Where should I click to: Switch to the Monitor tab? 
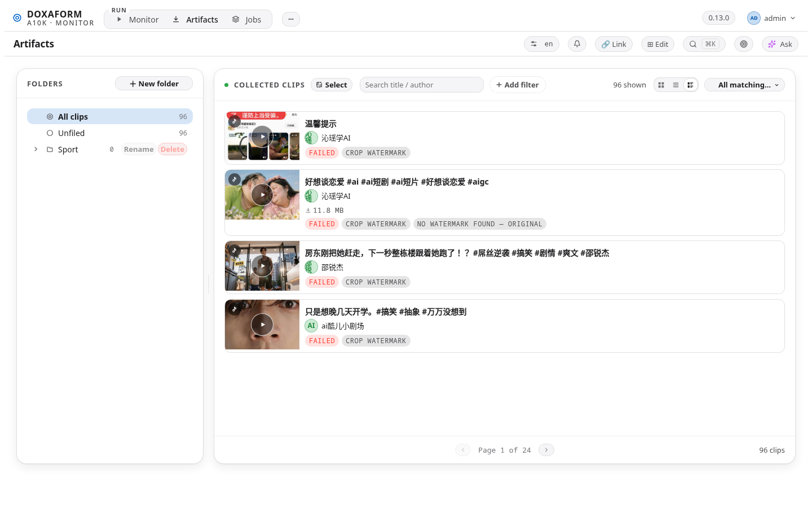tap(138, 20)
